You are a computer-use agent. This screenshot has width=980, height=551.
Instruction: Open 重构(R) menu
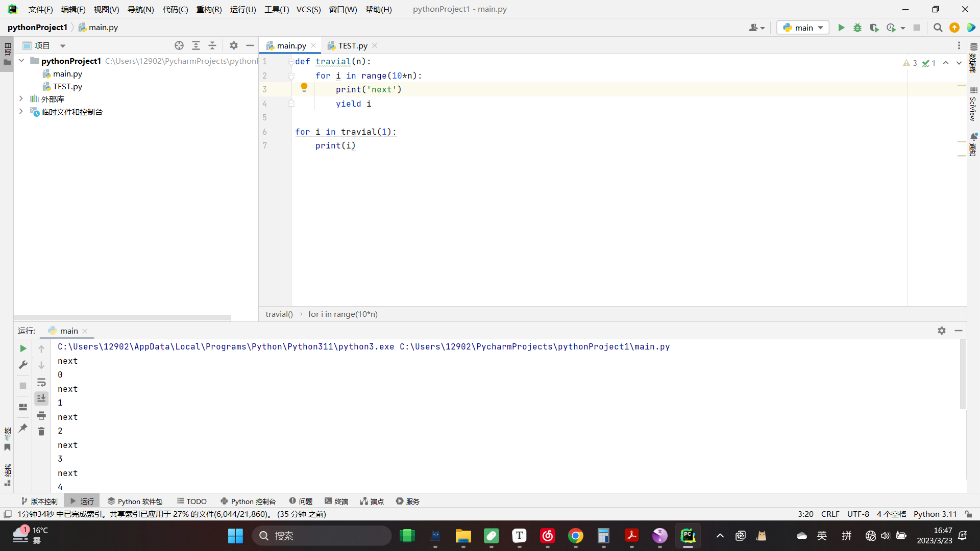pos(209,9)
